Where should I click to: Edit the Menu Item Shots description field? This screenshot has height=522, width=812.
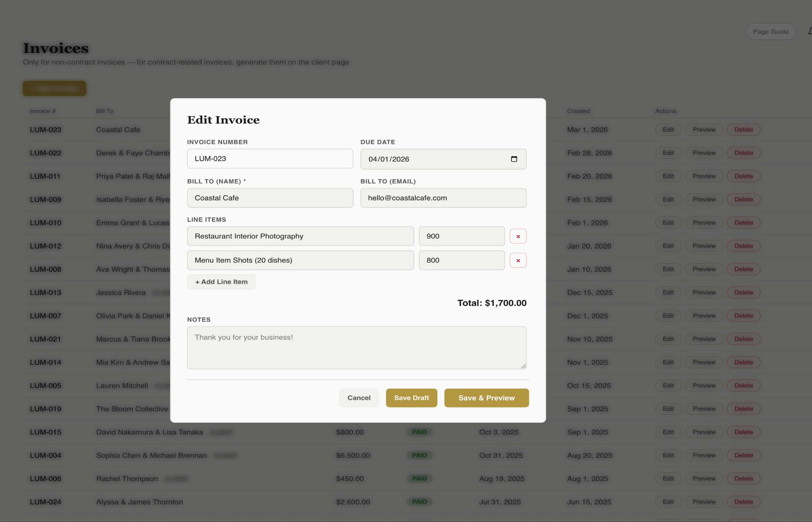pyautogui.click(x=300, y=260)
